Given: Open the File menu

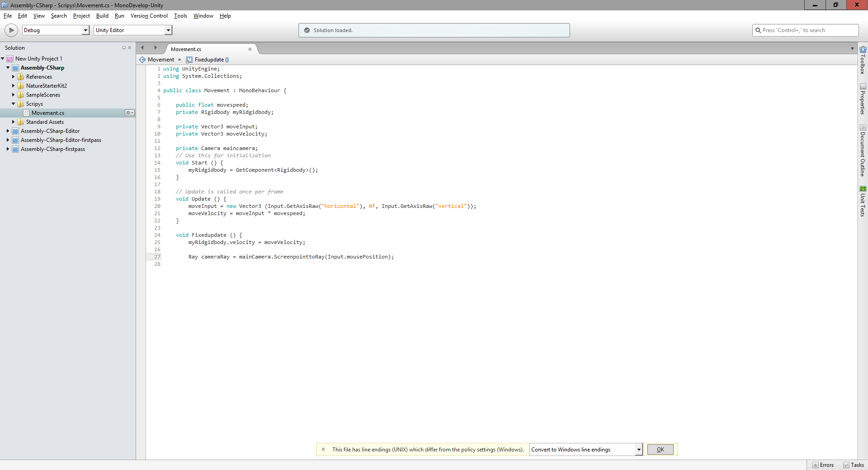Looking at the screenshot, I should click(8, 16).
